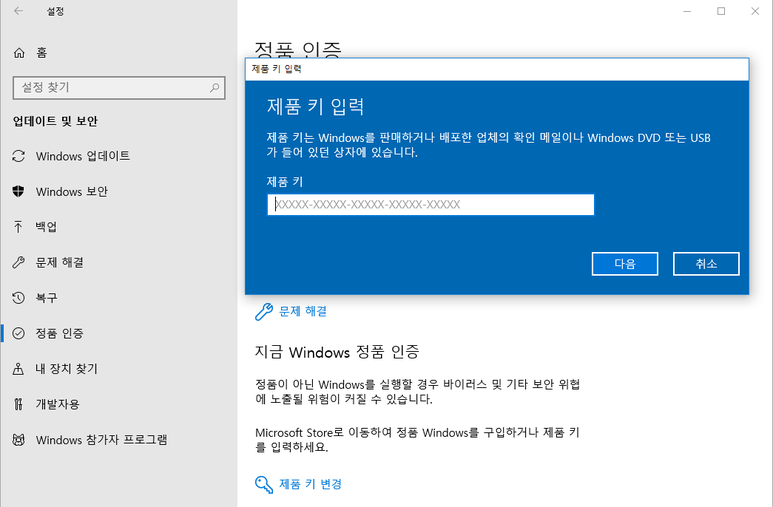The image size is (773, 507).
Task: Open Windows 참가자 프로그램 page
Action: coord(102,440)
